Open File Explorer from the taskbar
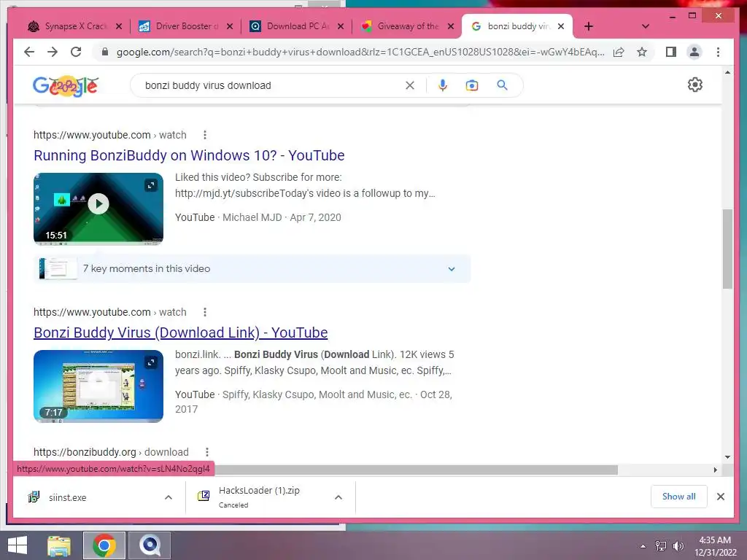Viewport: 747px width, 560px height. click(x=59, y=545)
